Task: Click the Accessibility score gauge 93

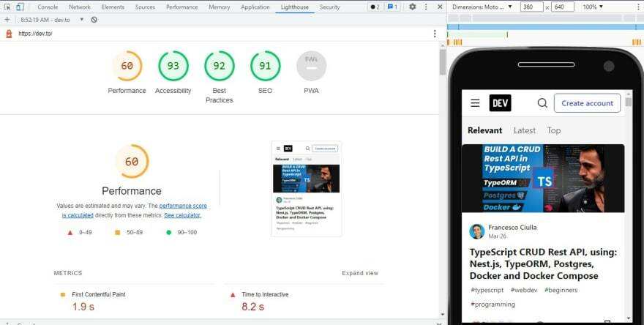Action: pyautogui.click(x=173, y=67)
